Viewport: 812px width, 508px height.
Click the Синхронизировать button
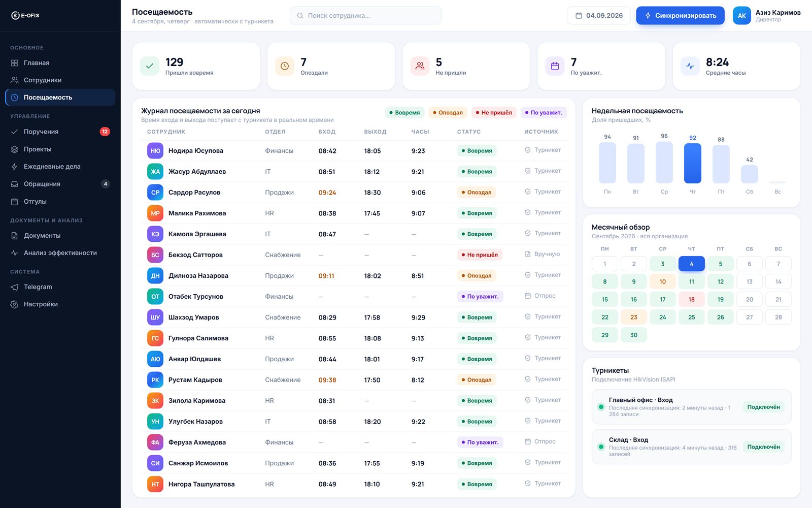[x=680, y=16]
